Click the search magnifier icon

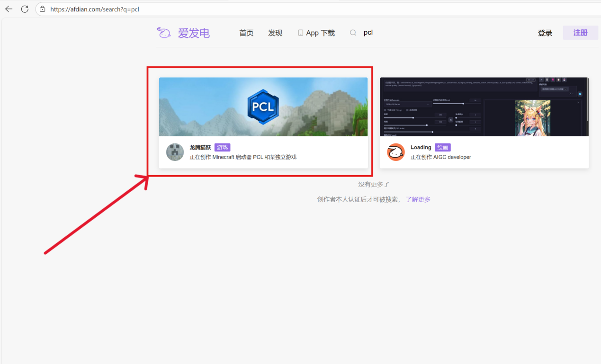coord(353,32)
